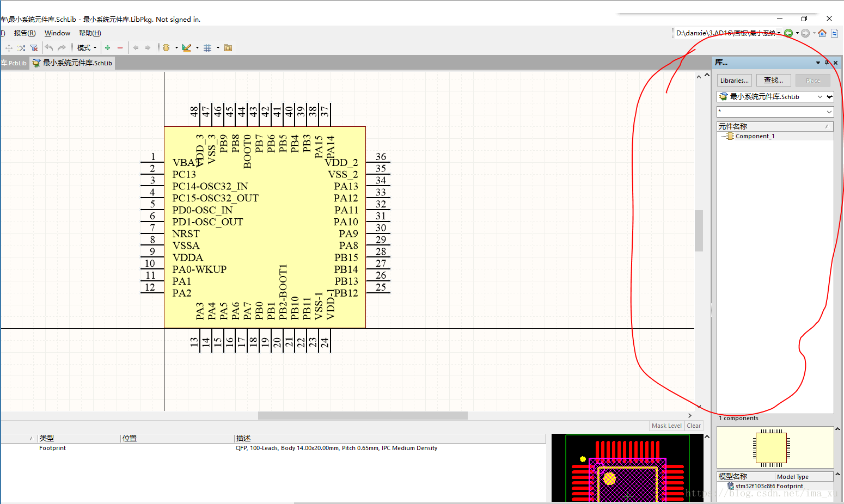Select Component_1 in the component list
This screenshot has width=844, height=504.
755,136
